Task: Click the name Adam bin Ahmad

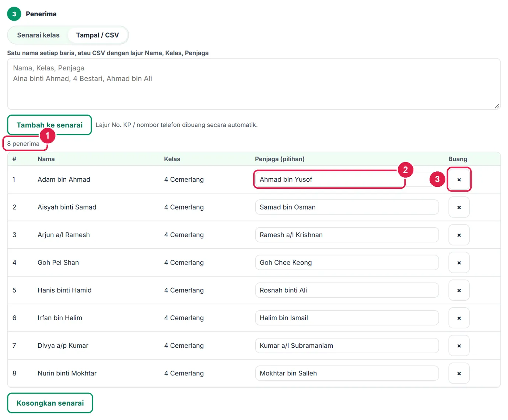Action: click(64, 179)
